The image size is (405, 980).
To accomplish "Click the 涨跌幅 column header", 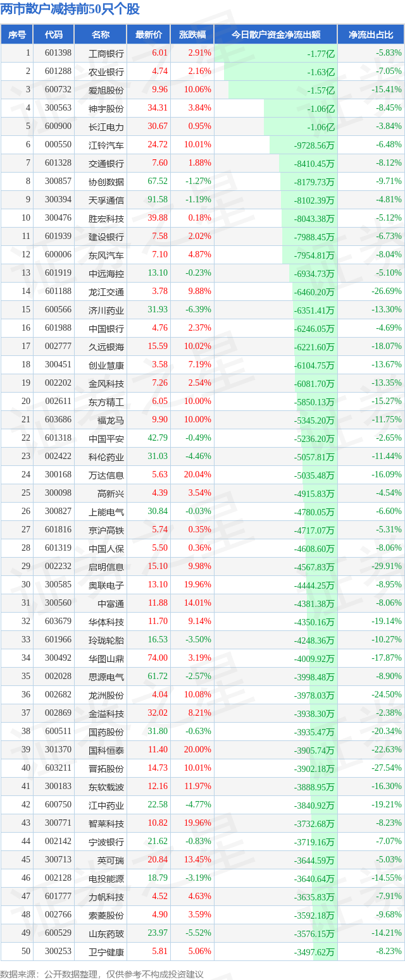I will point(192,35).
